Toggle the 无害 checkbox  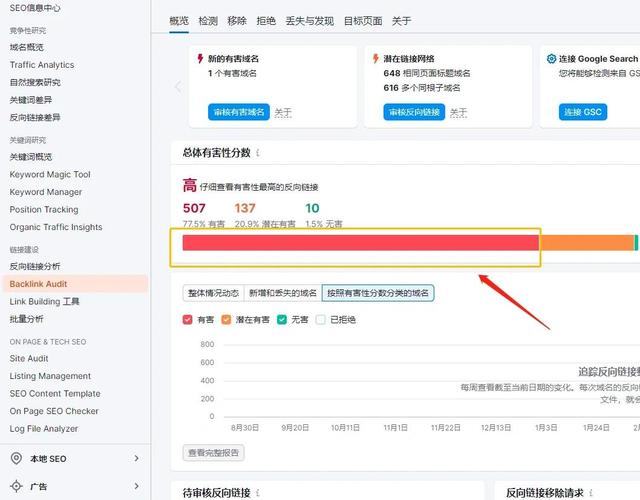282,320
